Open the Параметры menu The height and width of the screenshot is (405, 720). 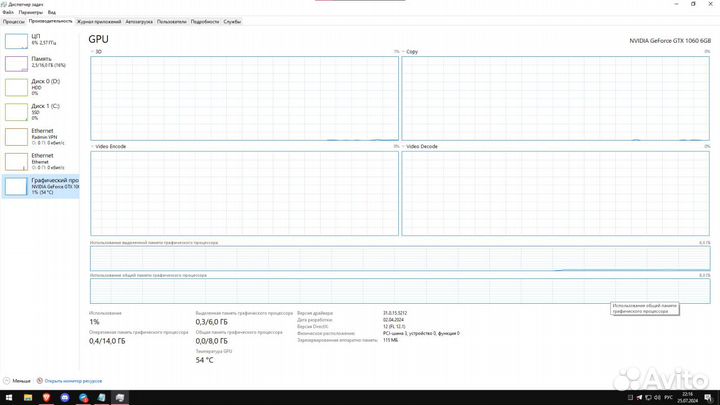pos(30,12)
